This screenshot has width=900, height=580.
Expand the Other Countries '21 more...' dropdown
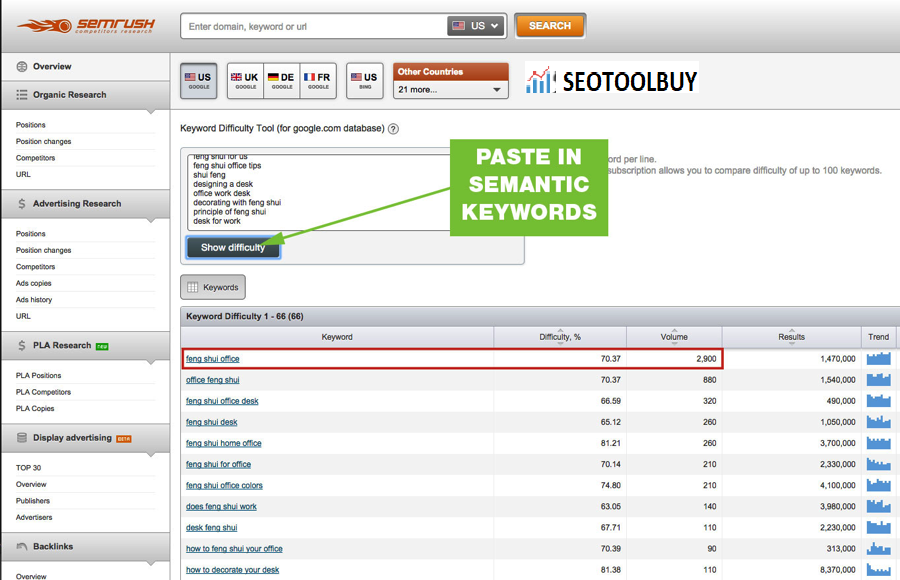[x=451, y=90]
